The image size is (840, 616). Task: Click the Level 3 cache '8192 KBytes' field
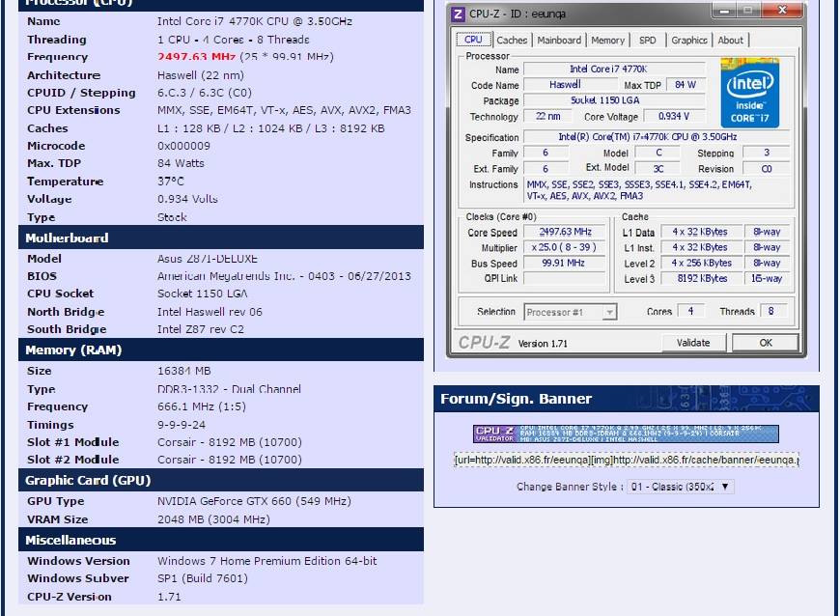click(701, 278)
